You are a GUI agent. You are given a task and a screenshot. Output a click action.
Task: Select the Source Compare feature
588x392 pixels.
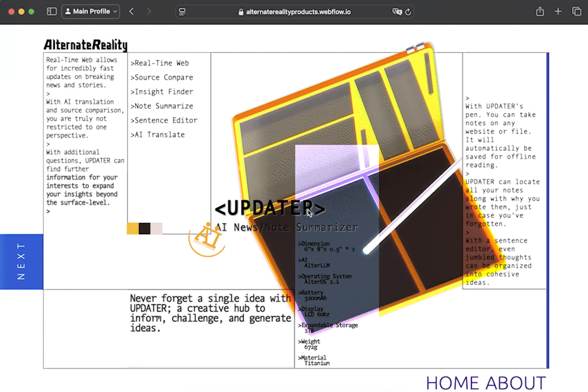coord(163,77)
